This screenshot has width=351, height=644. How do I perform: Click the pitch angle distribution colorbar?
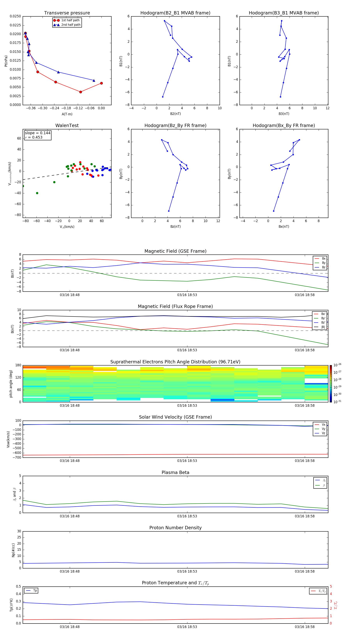(x=331, y=384)
